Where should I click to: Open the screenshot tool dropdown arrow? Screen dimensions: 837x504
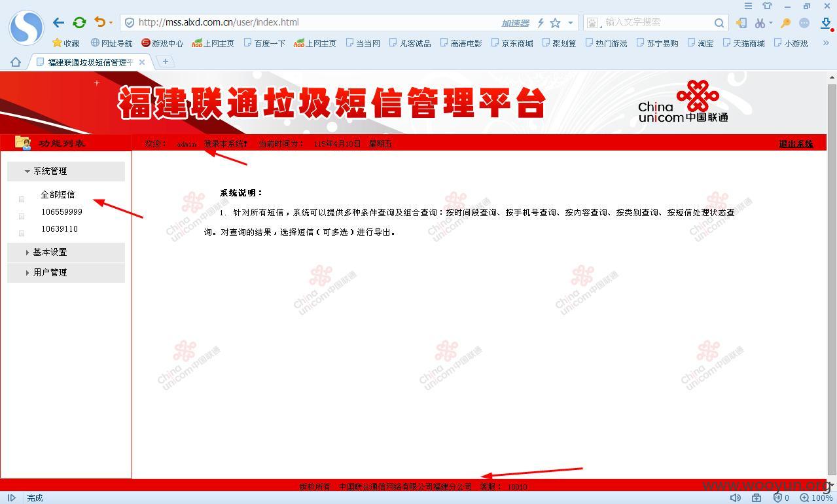(770, 23)
